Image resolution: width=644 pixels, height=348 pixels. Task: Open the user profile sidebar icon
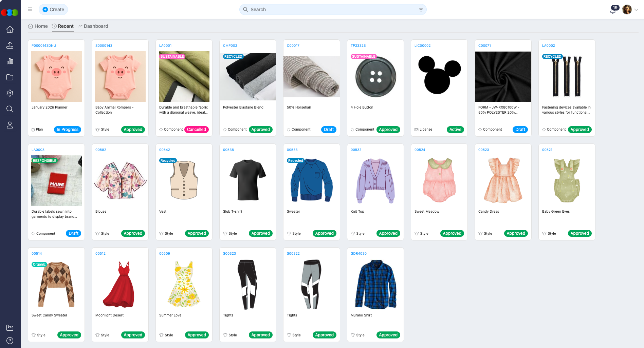coord(10,125)
